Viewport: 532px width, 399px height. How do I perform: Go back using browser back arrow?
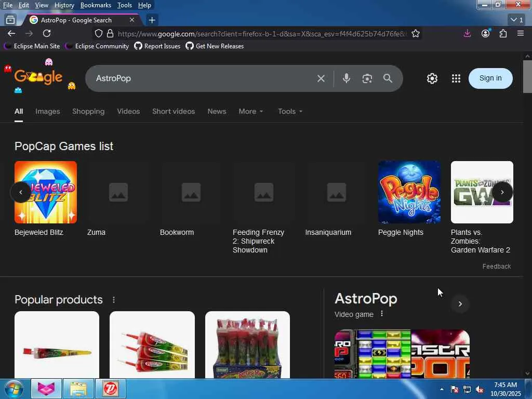point(11,33)
